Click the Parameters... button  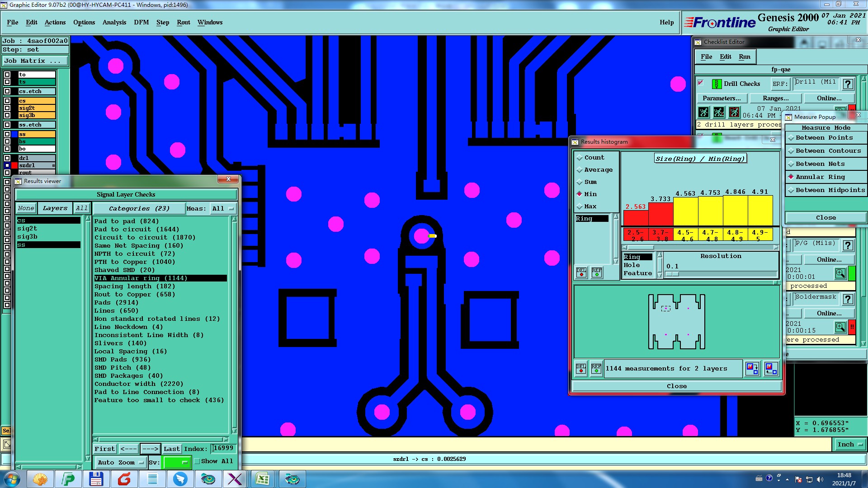pyautogui.click(x=722, y=98)
